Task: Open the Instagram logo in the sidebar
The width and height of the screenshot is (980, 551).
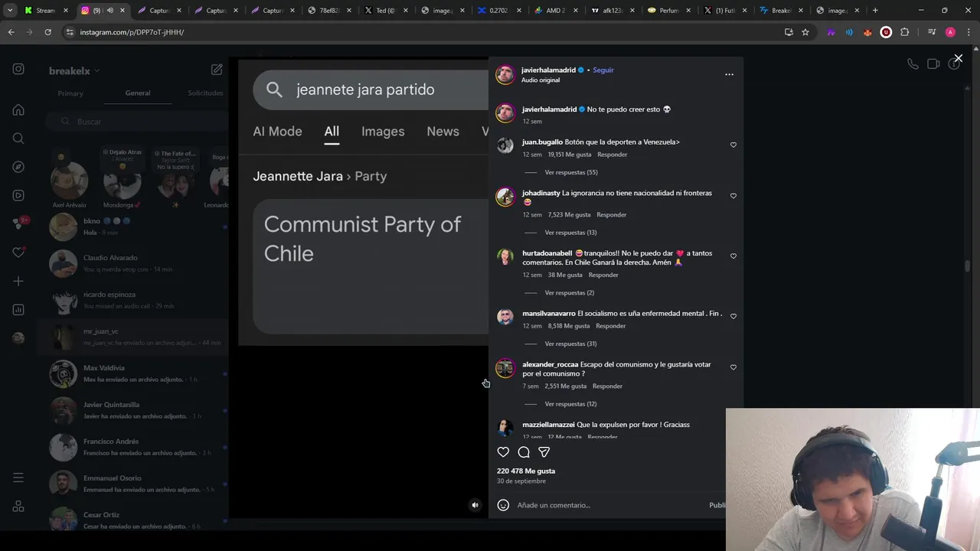Action: tap(18, 69)
